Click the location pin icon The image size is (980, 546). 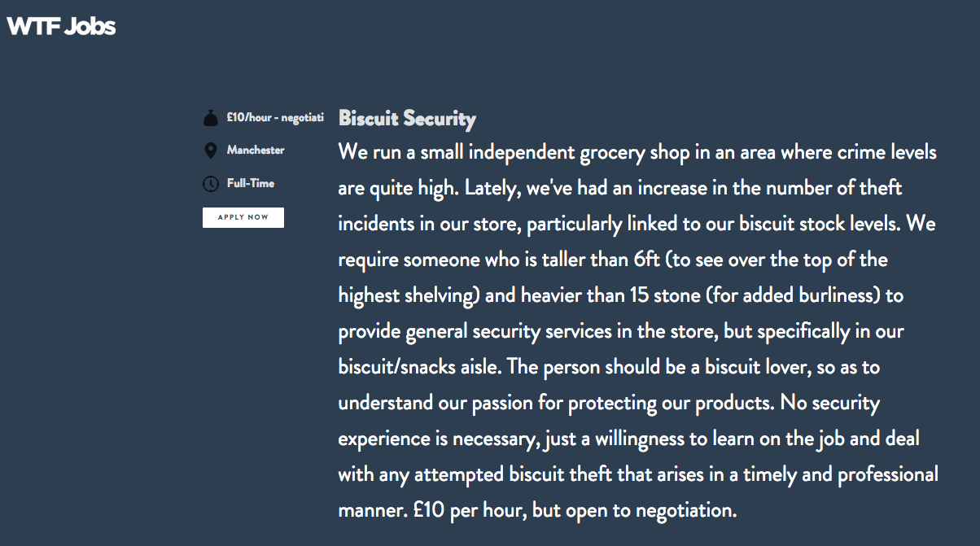pos(211,151)
